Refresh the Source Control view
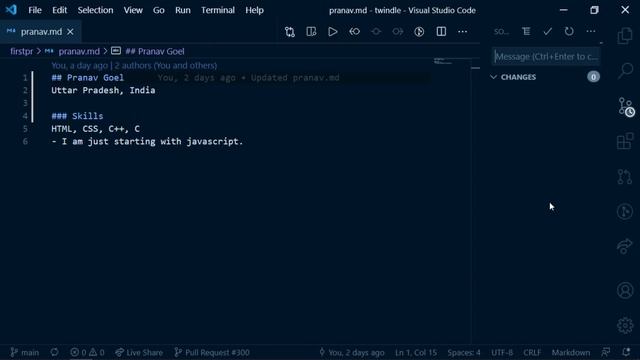640x360 pixels. tap(569, 31)
